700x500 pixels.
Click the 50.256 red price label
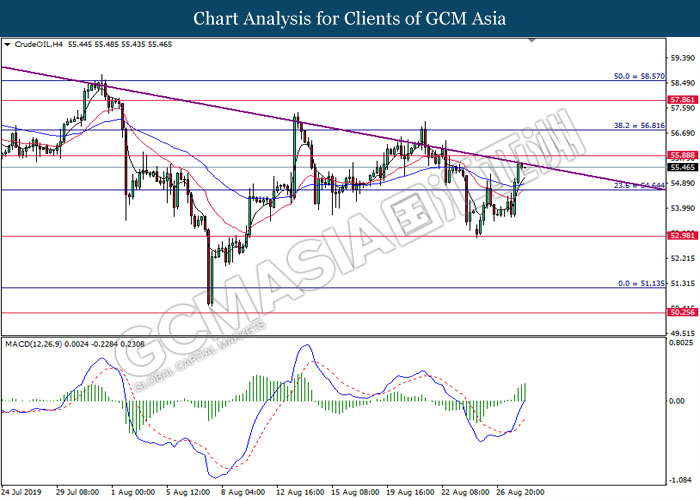[682, 312]
